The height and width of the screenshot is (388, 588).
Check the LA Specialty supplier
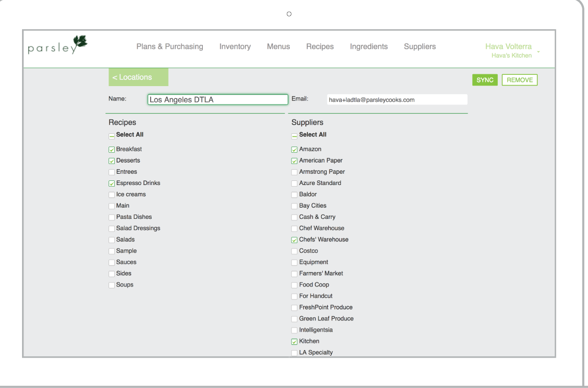295,353
